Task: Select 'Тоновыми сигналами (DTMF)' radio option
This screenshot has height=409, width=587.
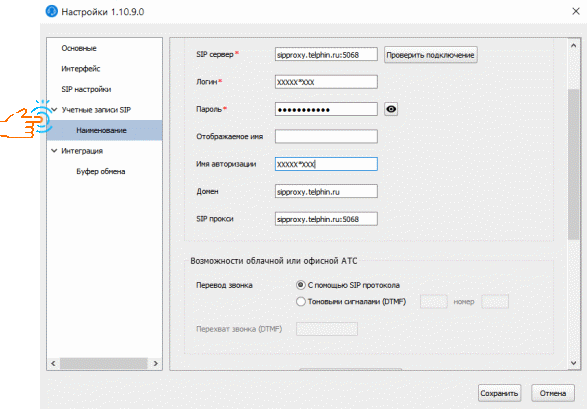Action: 301,302
